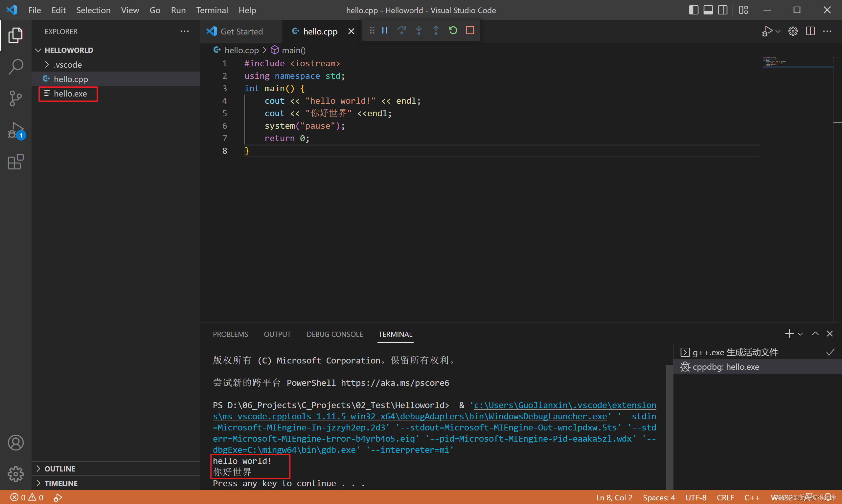
Task: Open the Extensions view
Action: [x=16, y=162]
